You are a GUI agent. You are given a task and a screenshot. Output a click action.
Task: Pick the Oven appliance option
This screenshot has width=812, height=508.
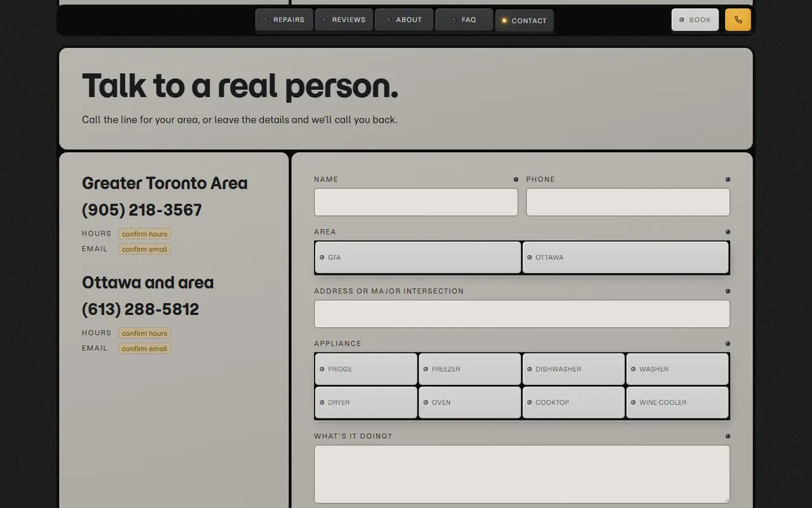point(470,403)
